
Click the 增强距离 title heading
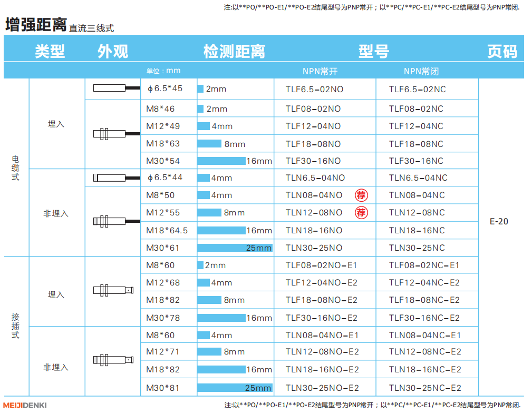point(35,25)
